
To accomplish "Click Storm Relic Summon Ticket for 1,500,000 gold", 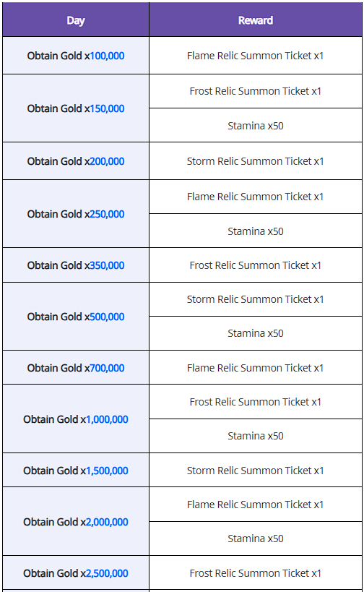I will [x=256, y=471].
